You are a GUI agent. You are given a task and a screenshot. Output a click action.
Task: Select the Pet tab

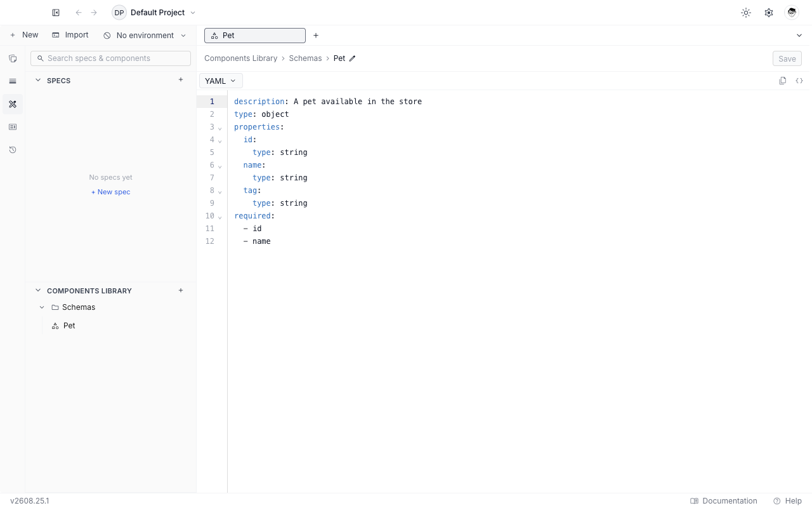point(255,36)
